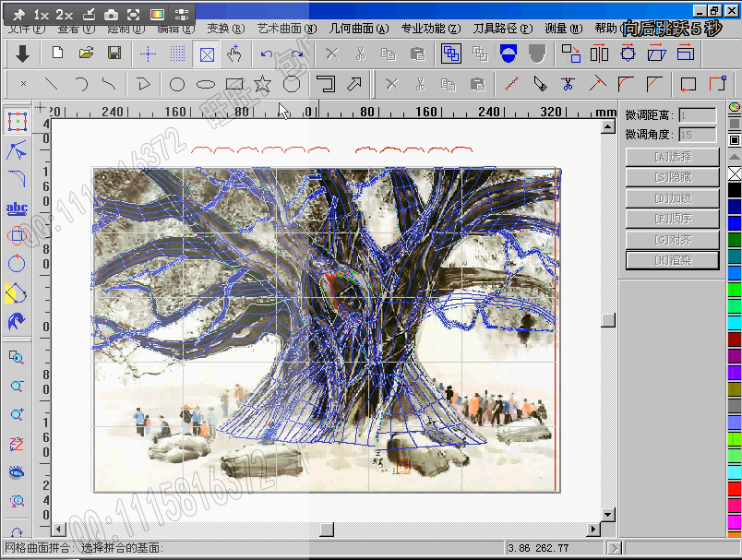Click the gray shield-shaped icon
The image size is (742, 560).
click(537, 54)
